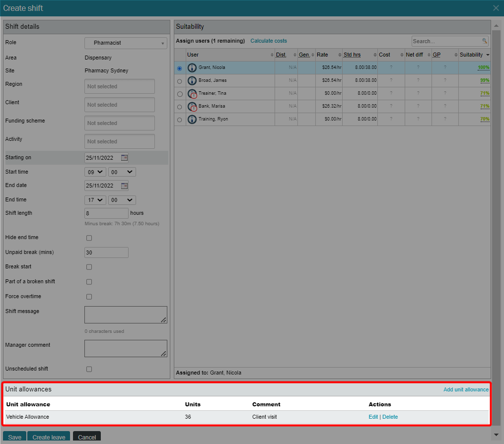This screenshot has height=444, width=504.
Task: Click Add unit allowance link
Action: click(x=466, y=389)
